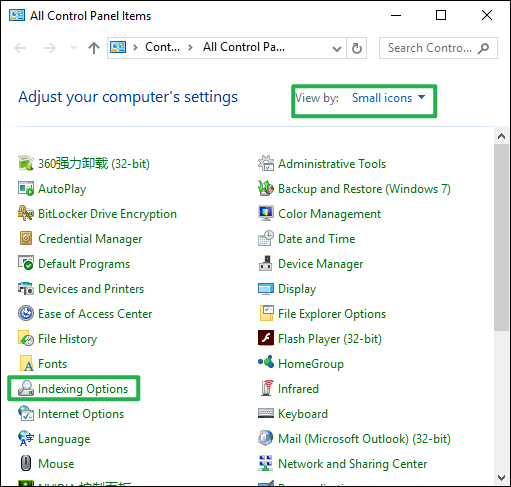Click the Infrared icon
The width and height of the screenshot is (511, 487).
click(266, 388)
